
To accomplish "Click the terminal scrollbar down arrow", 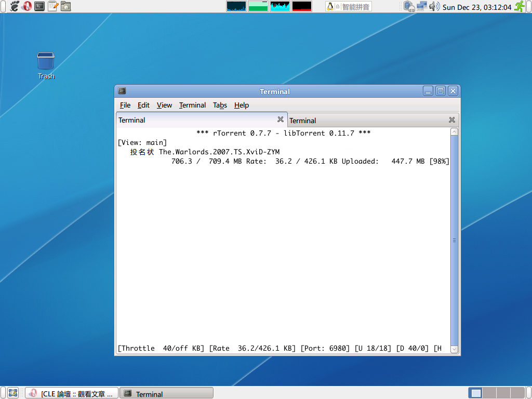I will click(x=454, y=349).
